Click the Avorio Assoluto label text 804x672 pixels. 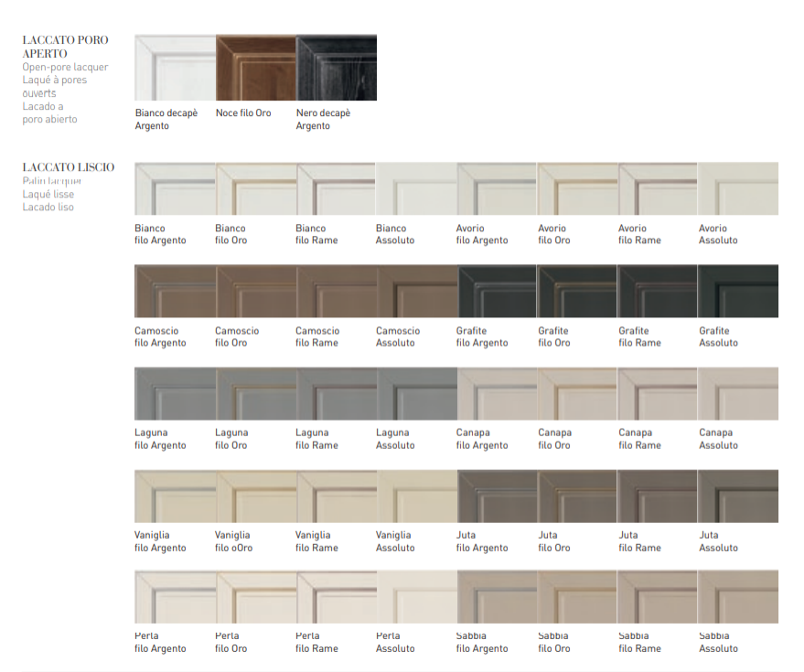(718, 235)
